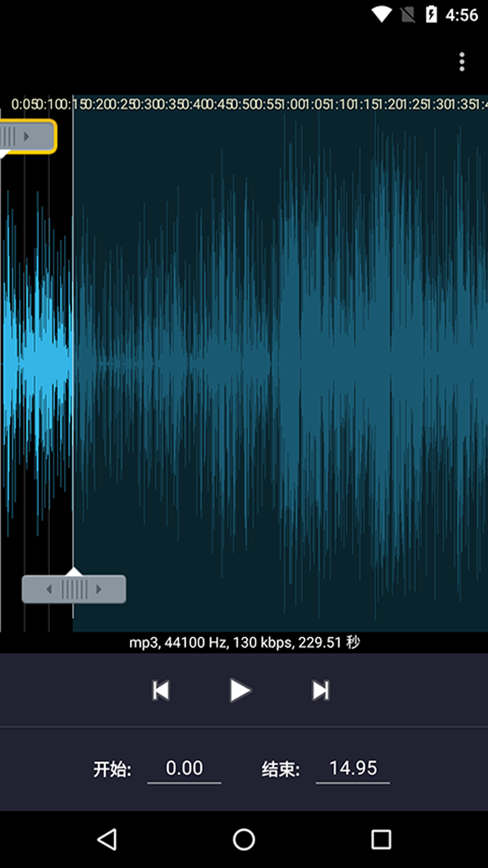Nudge end marker using its right arrow
This screenshot has height=868, width=488.
[x=100, y=589]
